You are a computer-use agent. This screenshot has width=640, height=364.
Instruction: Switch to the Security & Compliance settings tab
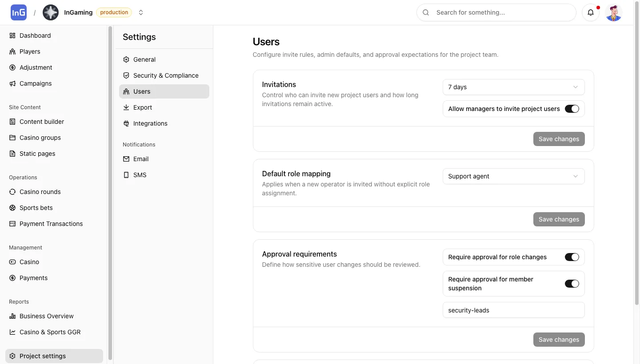click(165, 75)
